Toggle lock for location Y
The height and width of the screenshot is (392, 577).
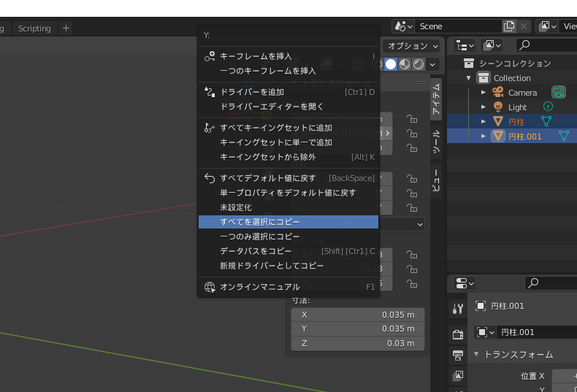412,134
